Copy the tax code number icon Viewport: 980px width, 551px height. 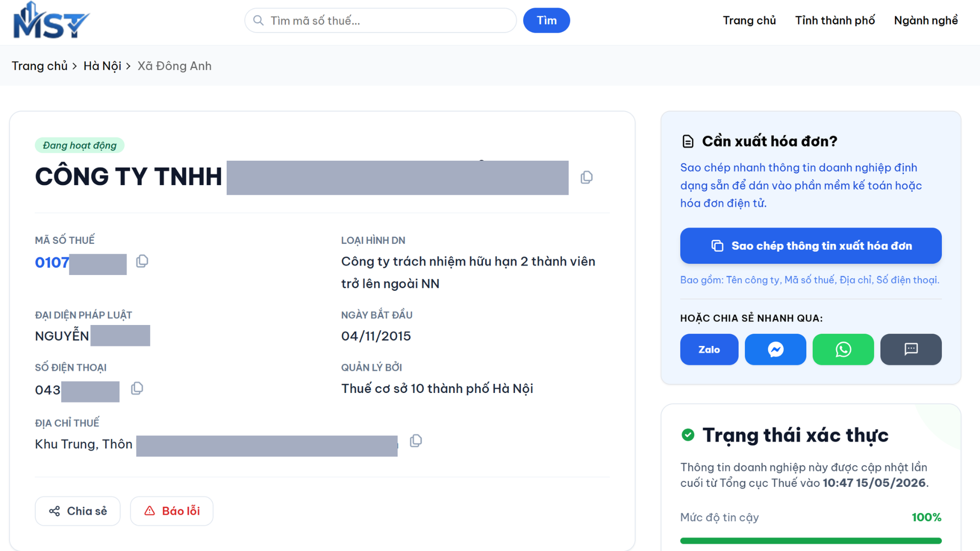pyautogui.click(x=142, y=261)
